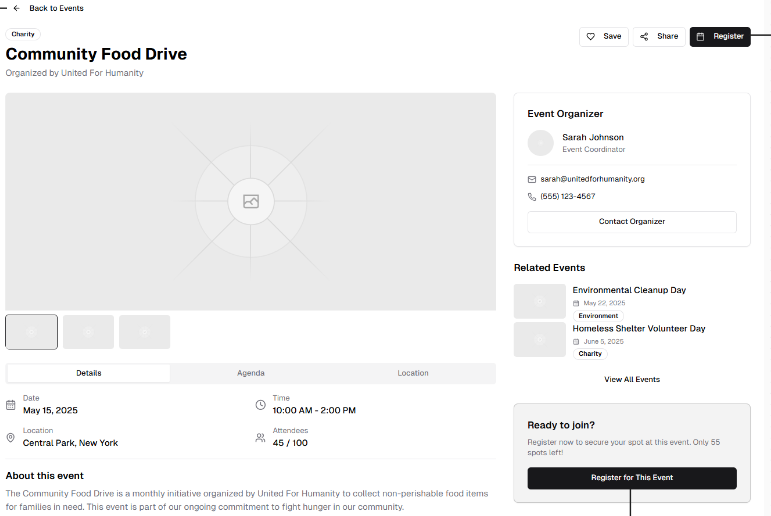Viewport: 771px width, 516px height.
Task: Click the back arrow icon
Action: pos(16,8)
